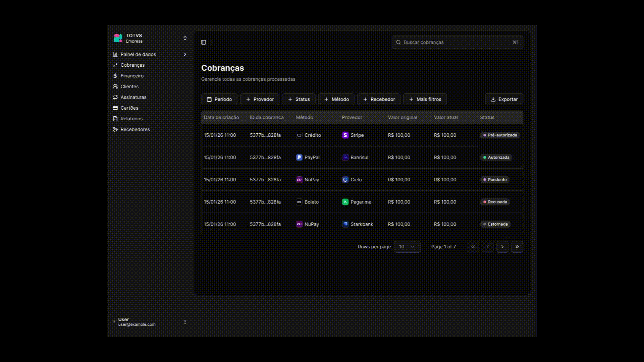Add a Método filter
The image size is (644, 362).
click(336, 99)
